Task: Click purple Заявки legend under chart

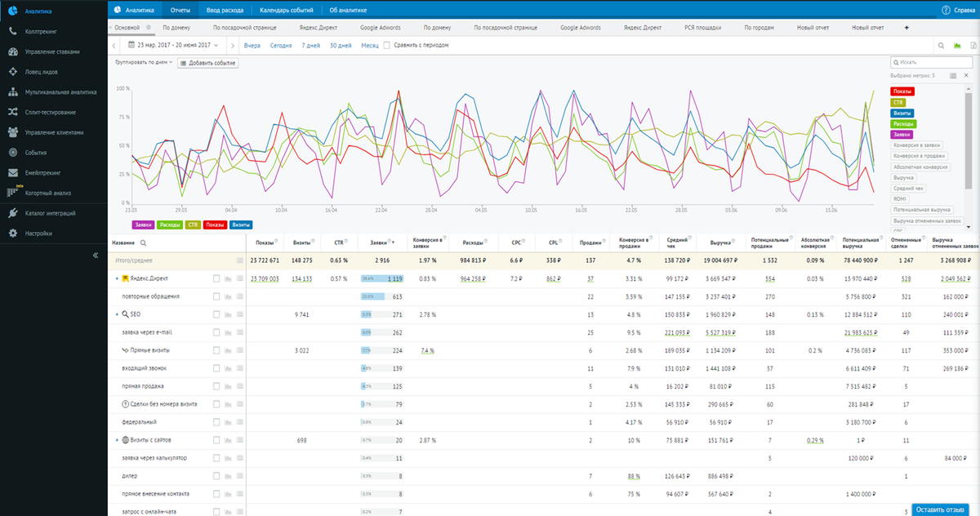Action: point(142,224)
